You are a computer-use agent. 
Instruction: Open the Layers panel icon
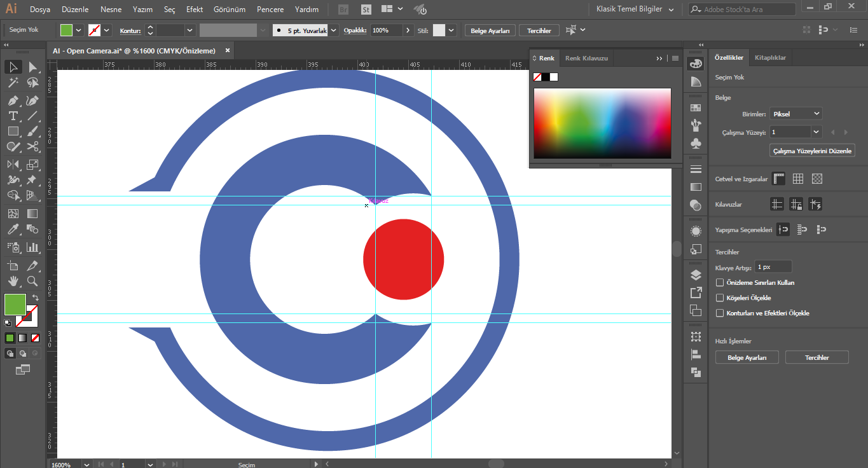(696, 275)
